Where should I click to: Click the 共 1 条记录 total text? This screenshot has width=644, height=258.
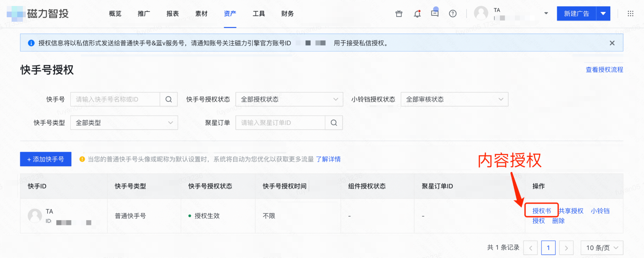click(503, 248)
